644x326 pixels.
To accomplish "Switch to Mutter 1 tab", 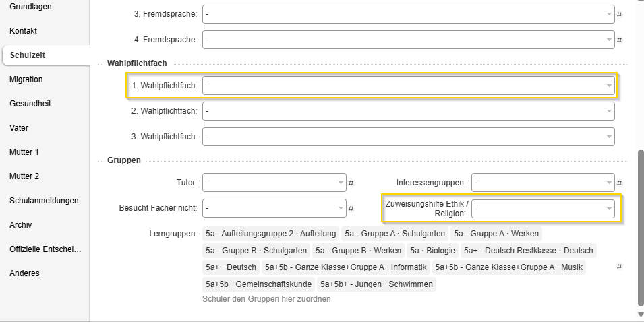I will click(24, 152).
